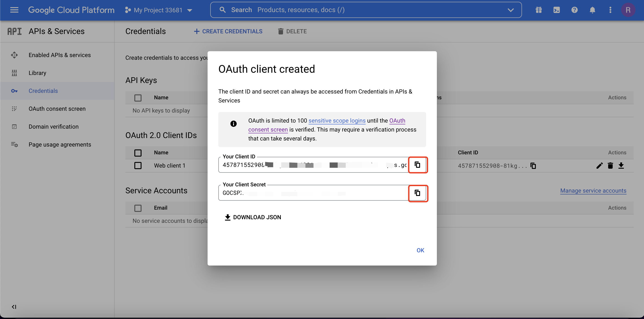
Task: Download Web client 1 credentials icon
Action: (621, 166)
